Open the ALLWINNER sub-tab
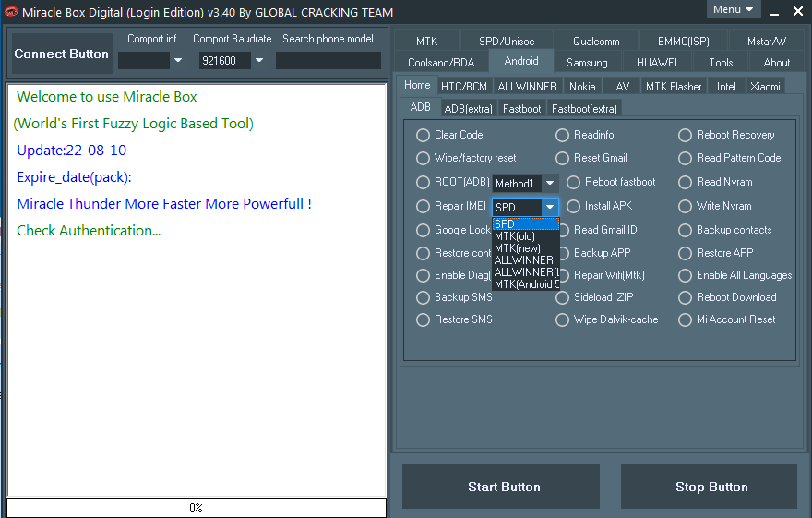Viewport: 812px width, 518px height. (527, 87)
